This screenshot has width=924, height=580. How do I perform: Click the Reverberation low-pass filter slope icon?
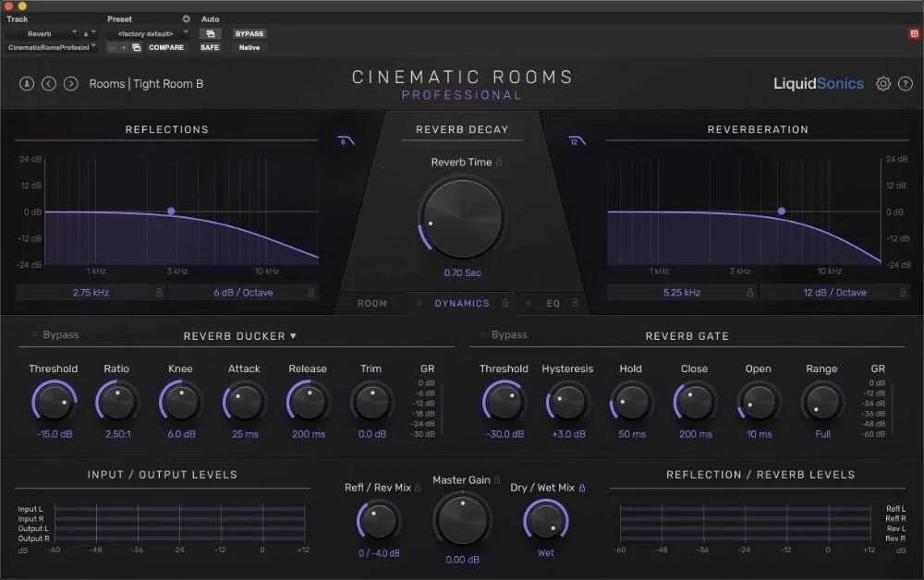tap(577, 140)
